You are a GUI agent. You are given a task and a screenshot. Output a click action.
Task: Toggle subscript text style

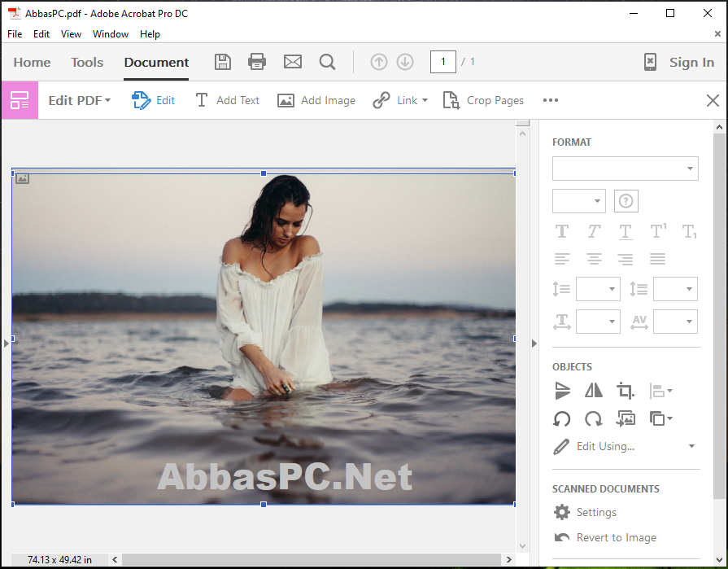point(690,231)
